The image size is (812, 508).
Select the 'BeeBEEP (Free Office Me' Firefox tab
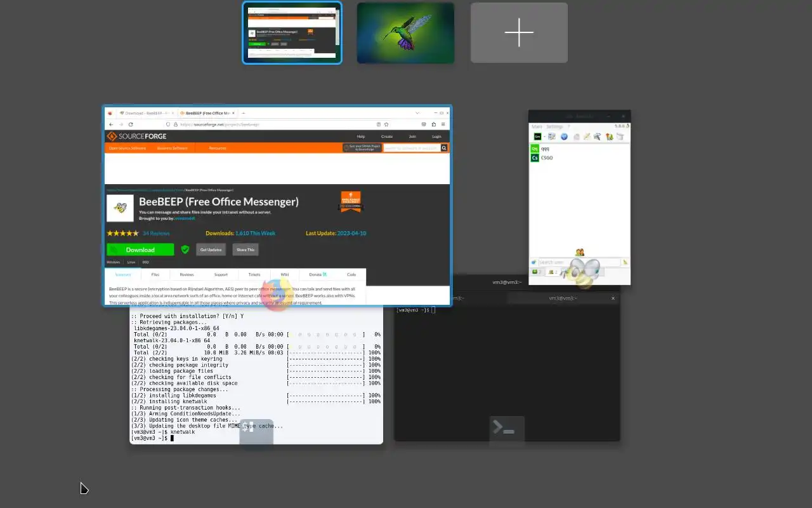pos(206,113)
